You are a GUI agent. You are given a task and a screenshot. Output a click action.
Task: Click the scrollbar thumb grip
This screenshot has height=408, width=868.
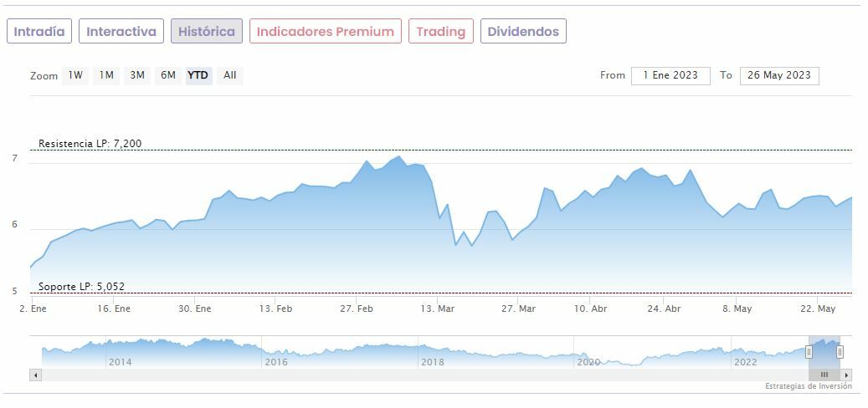click(x=824, y=375)
